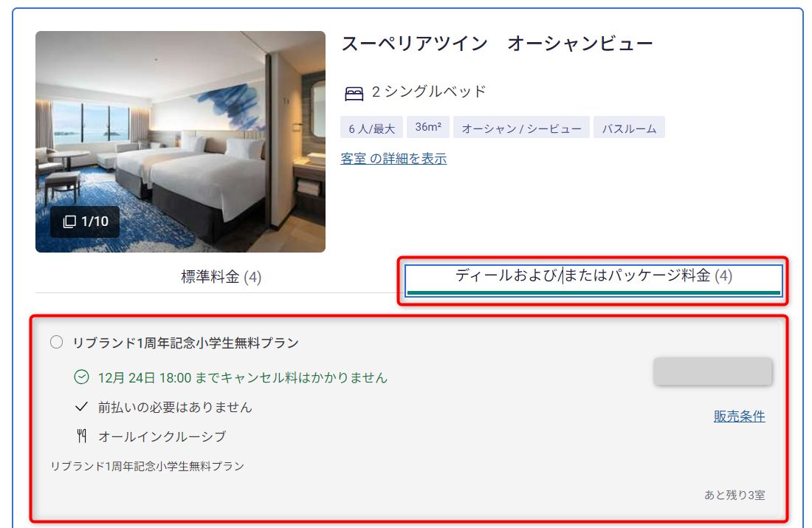Click the checkmark icon next to 前払いの必要はありません

tap(81, 407)
